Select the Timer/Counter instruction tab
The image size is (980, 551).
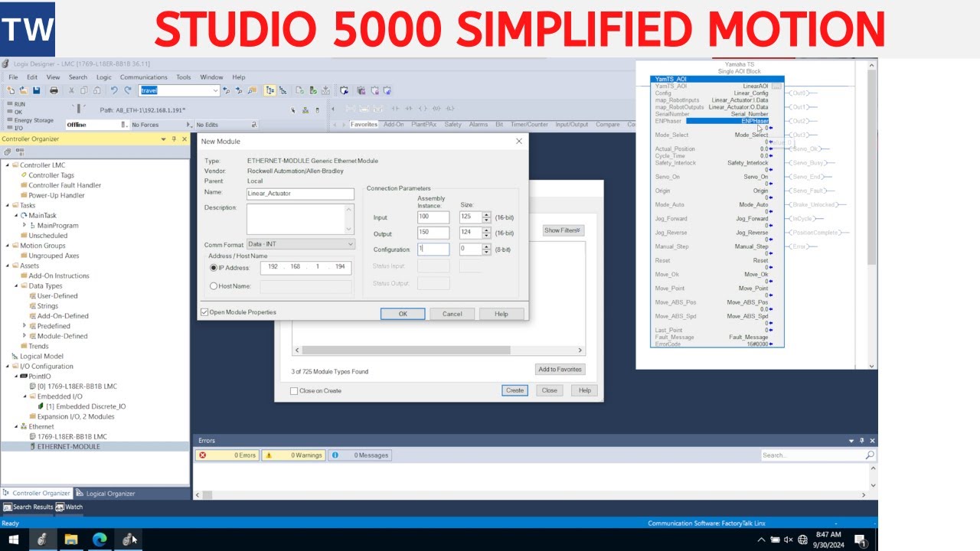click(530, 124)
